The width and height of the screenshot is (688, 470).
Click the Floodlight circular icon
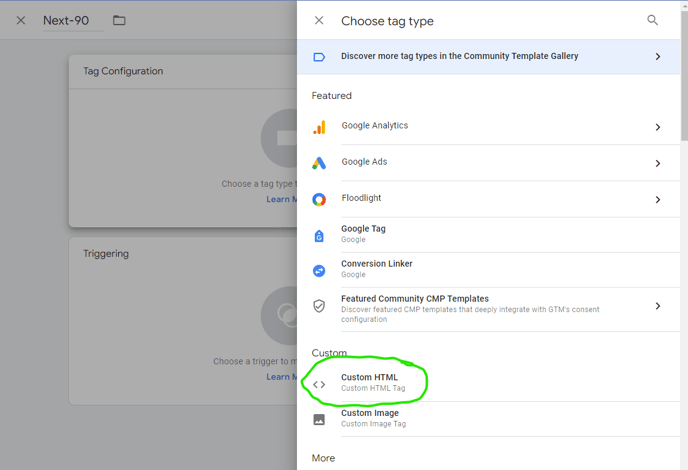(319, 199)
